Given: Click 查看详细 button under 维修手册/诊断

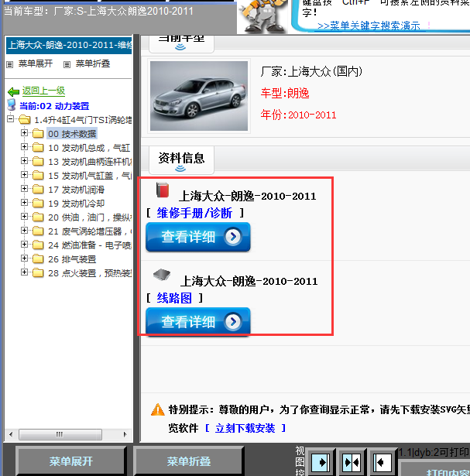Looking at the screenshot, I should point(198,237).
